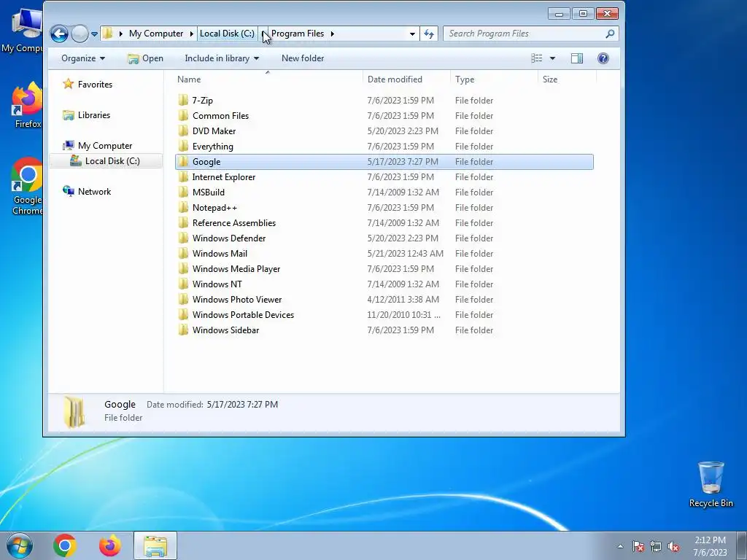Screen dimensions: 747x560
Task: Click the network tray icon
Action: (x=656, y=546)
